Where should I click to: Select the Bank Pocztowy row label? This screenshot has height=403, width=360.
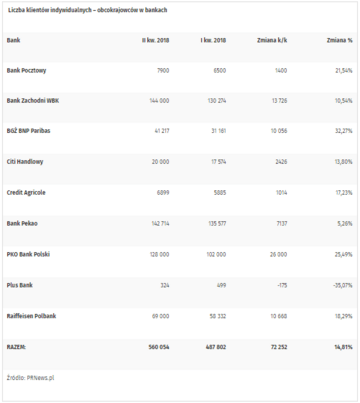tap(26, 71)
